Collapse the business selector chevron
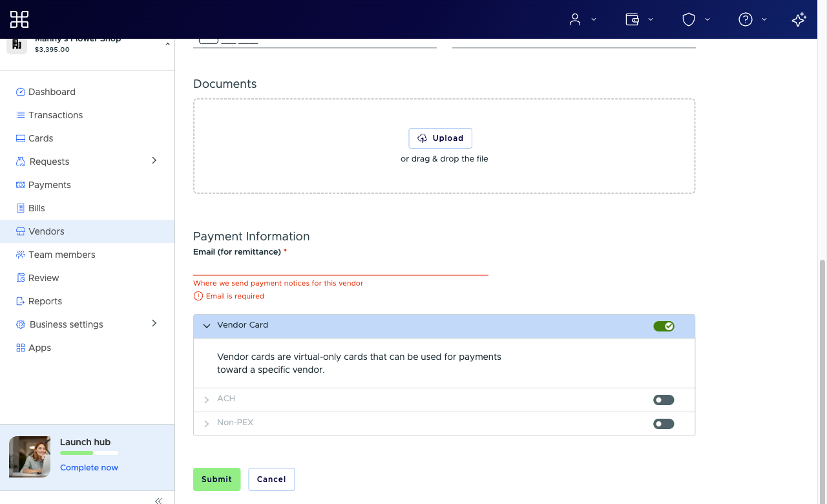The height and width of the screenshot is (504, 827). click(x=167, y=44)
